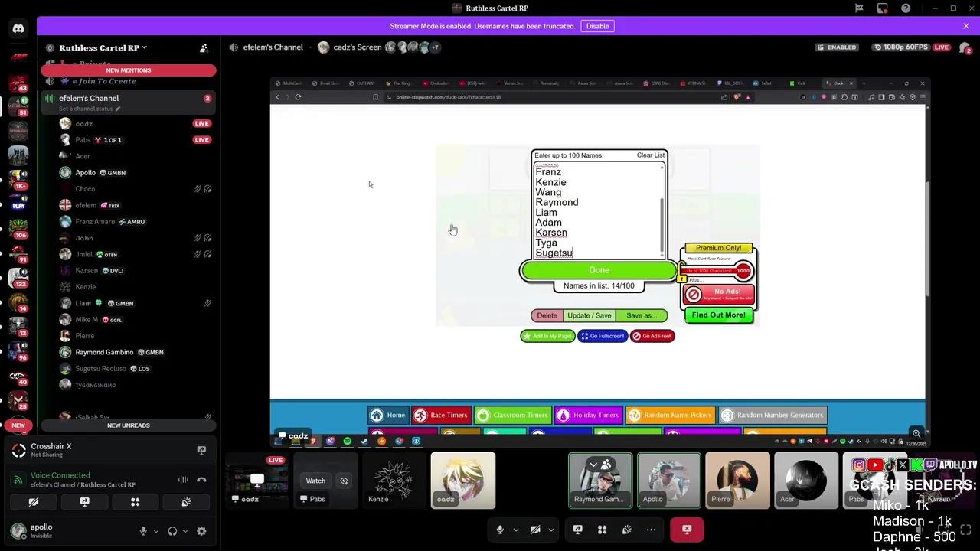Toggle camera in bottom call control bar
The image size is (980, 551).
(535, 530)
